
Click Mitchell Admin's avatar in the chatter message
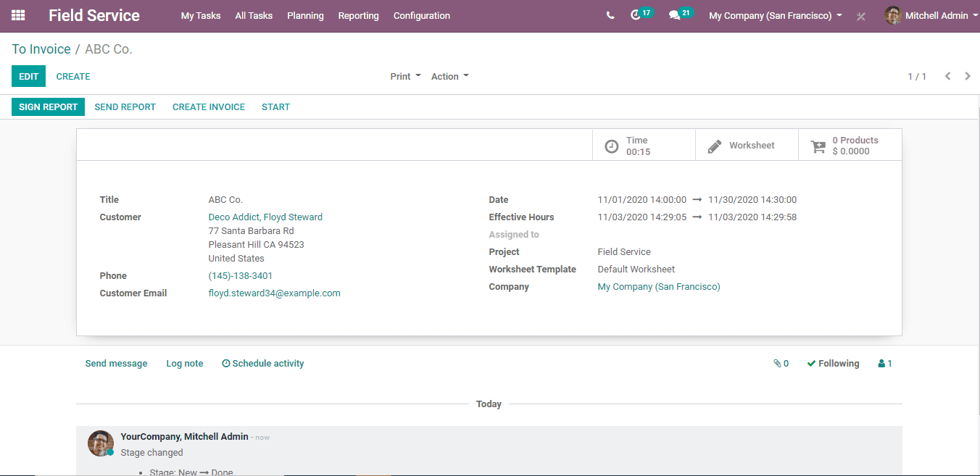tap(100, 443)
